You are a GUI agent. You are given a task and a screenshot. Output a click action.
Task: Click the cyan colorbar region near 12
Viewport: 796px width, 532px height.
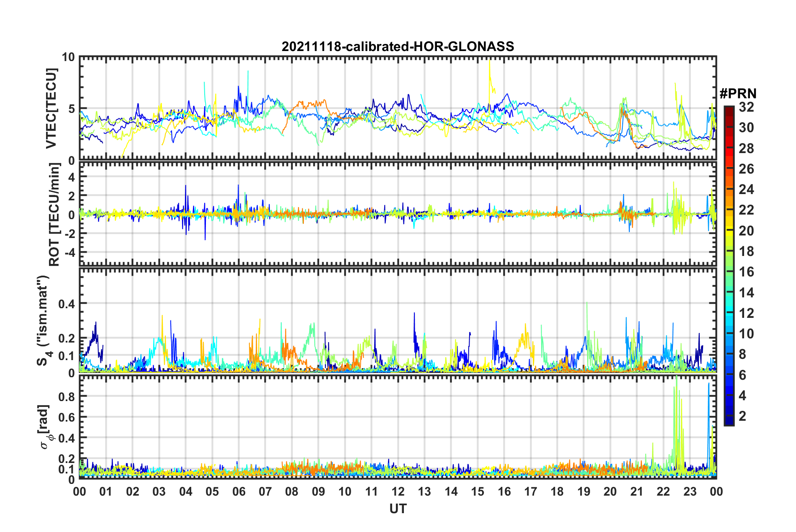[729, 313]
